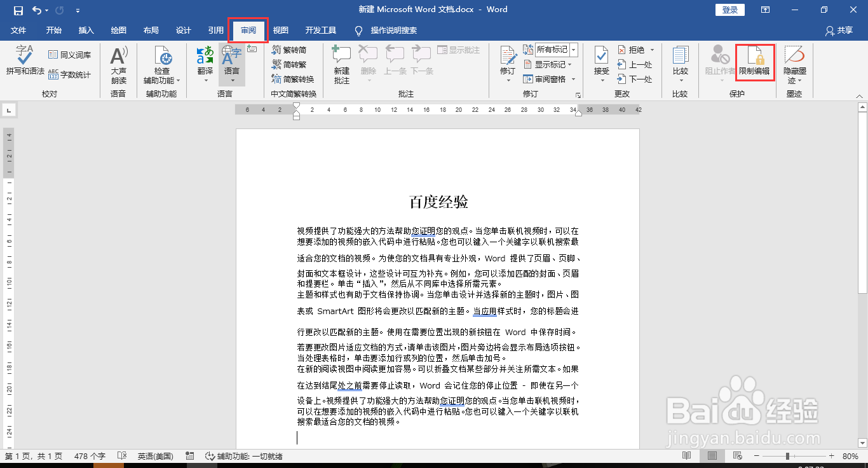Click the 繁转简 conversion icon
This screenshot has height=468, width=868.
[276, 50]
